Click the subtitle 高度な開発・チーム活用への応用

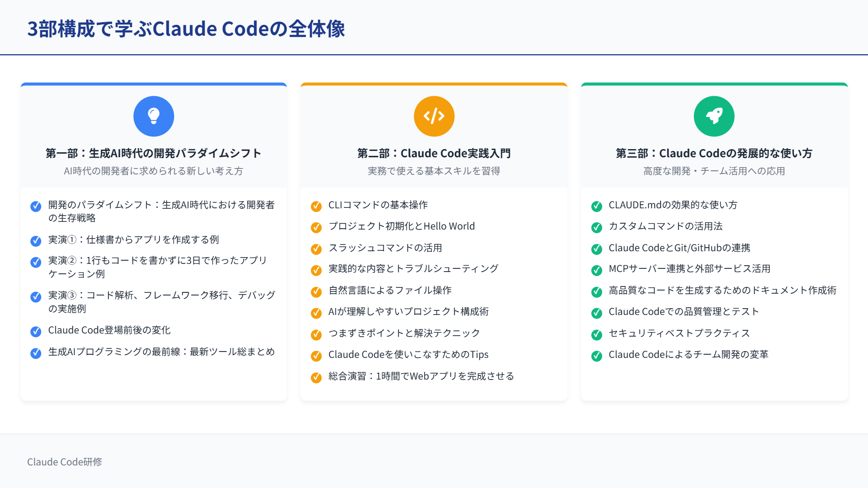pos(714,171)
